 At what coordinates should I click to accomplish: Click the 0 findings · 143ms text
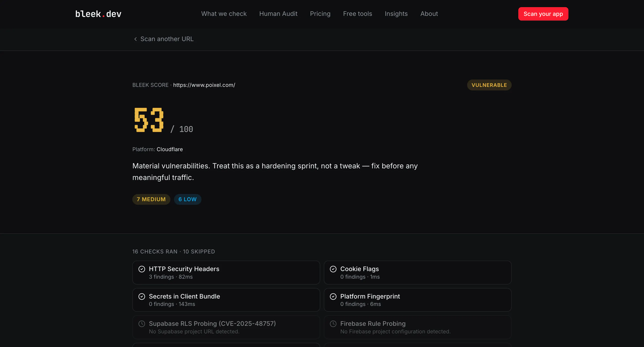pyautogui.click(x=172, y=304)
